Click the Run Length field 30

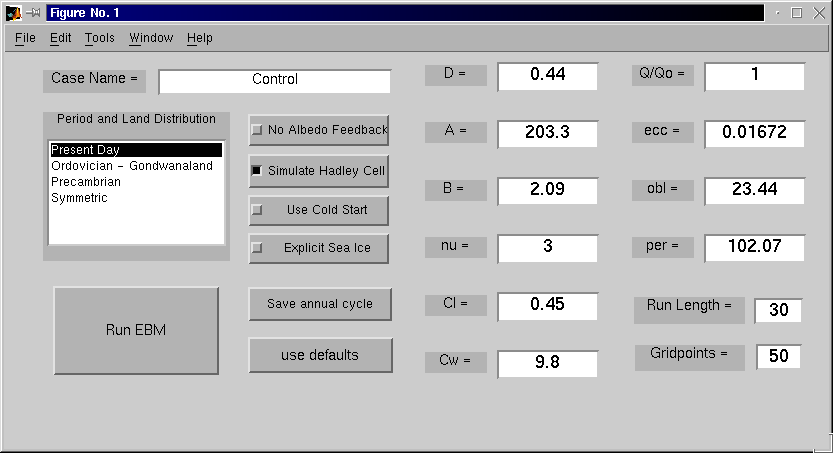[778, 310]
